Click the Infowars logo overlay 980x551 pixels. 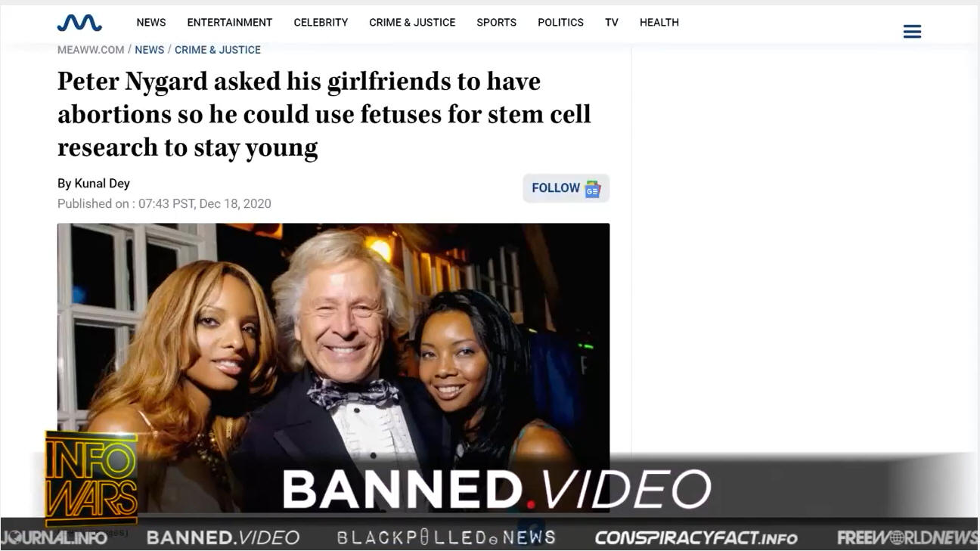[x=91, y=478]
